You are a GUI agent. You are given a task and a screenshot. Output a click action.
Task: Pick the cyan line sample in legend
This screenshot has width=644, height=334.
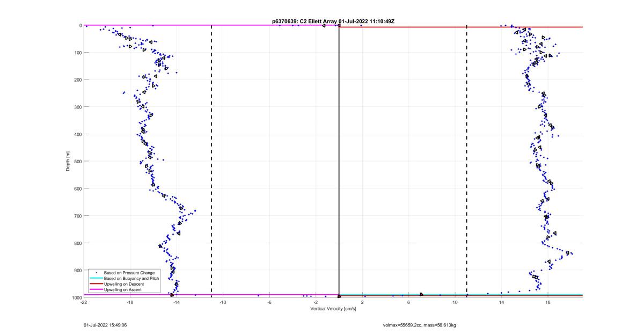(96, 278)
